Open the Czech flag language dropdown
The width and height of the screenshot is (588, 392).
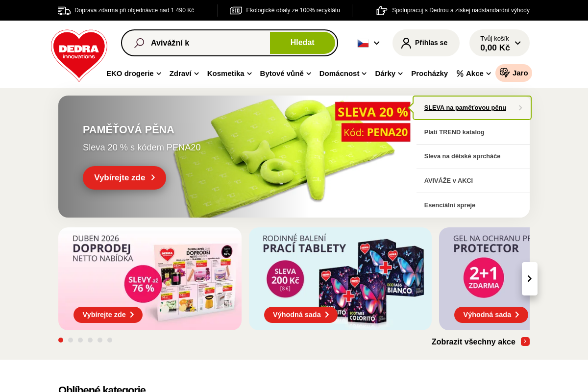click(x=368, y=43)
